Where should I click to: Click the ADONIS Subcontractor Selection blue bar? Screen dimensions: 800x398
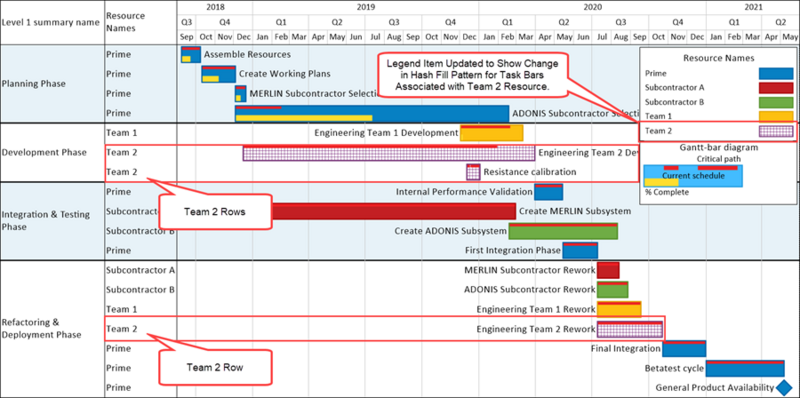[x=371, y=113]
